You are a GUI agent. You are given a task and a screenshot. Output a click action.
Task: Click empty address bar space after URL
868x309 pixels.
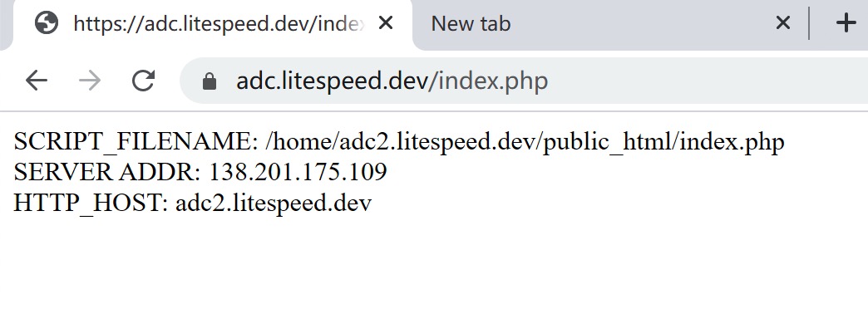(708, 81)
